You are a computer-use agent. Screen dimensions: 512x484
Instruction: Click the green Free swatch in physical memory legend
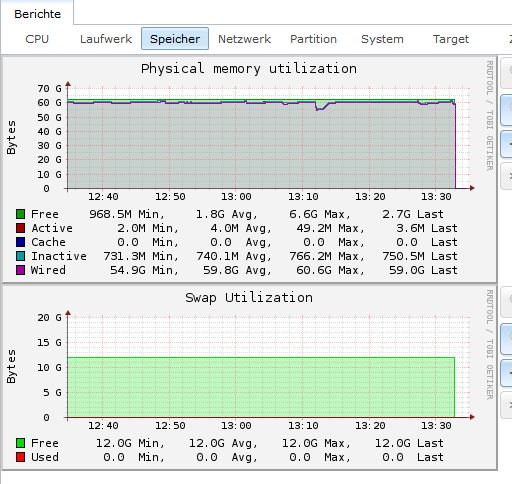click(20, 214)
